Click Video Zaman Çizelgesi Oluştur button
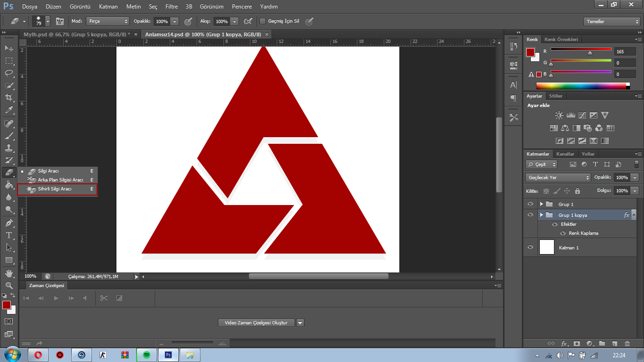This screenshot has width=644, height=362. 256,323
